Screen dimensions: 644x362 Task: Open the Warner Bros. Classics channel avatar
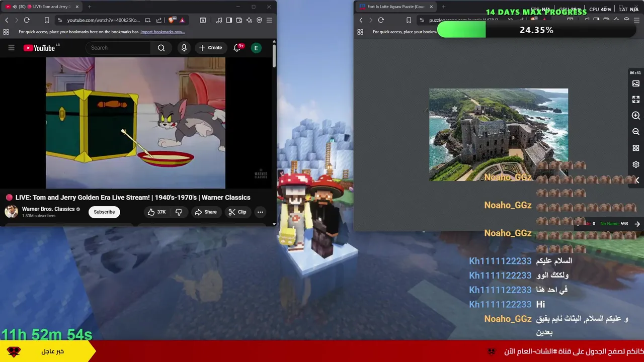pyautogui.click(x=11, y=212)
